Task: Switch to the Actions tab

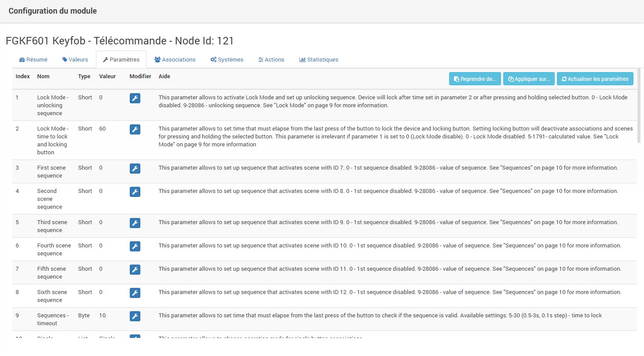Action: [271, 59]
